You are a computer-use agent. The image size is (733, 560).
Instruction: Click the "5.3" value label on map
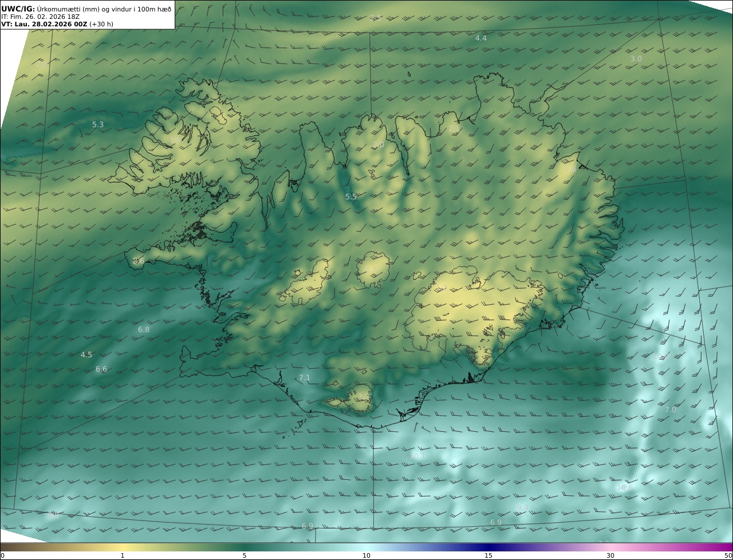coord(98,125)
